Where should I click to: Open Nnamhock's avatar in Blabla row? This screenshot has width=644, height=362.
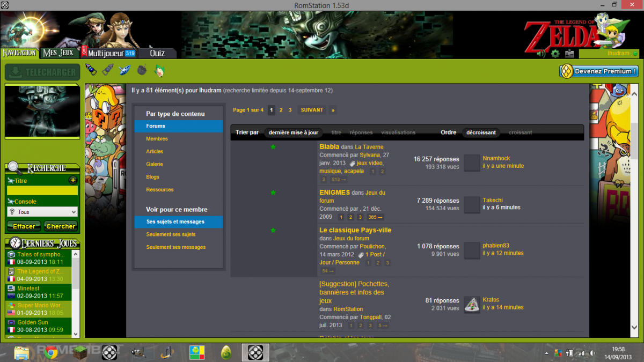(472, 163)
